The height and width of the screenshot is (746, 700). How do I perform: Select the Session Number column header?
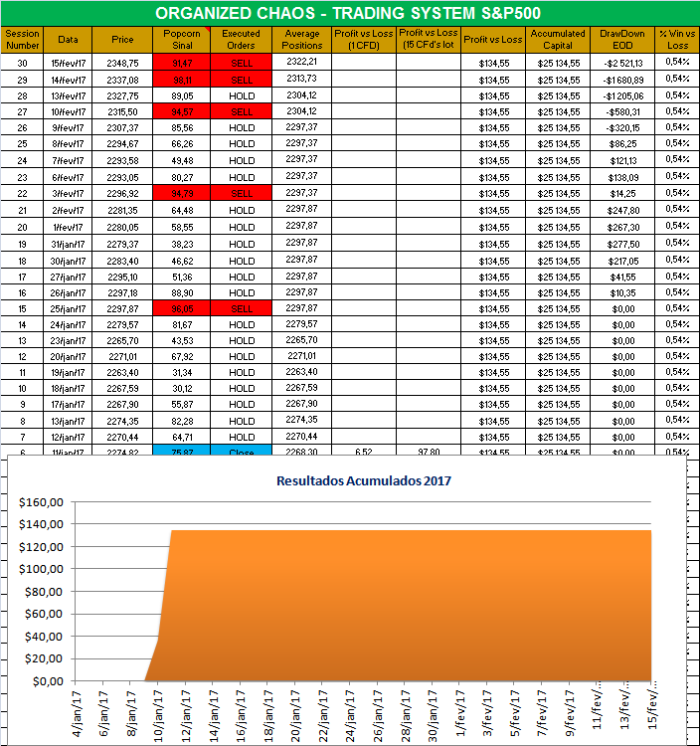22,40
